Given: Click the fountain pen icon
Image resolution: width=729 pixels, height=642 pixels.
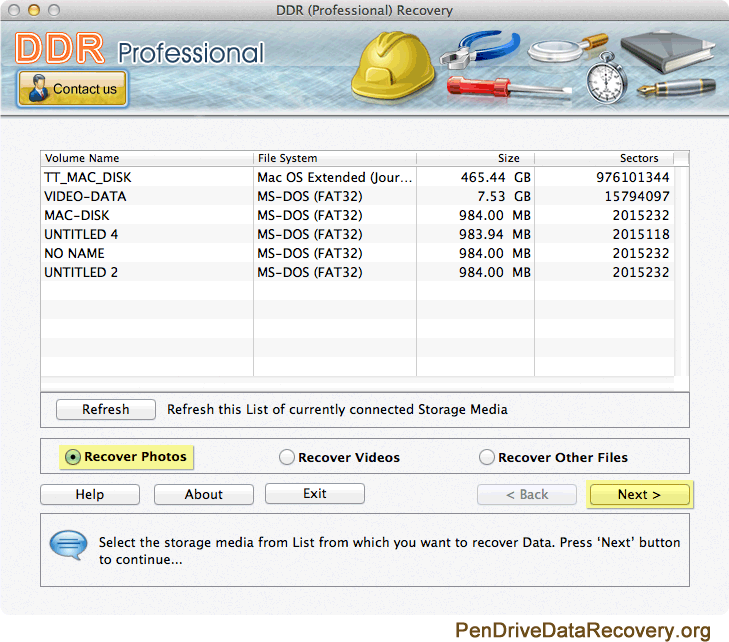Looking at the screenshot, I should 676,87.
